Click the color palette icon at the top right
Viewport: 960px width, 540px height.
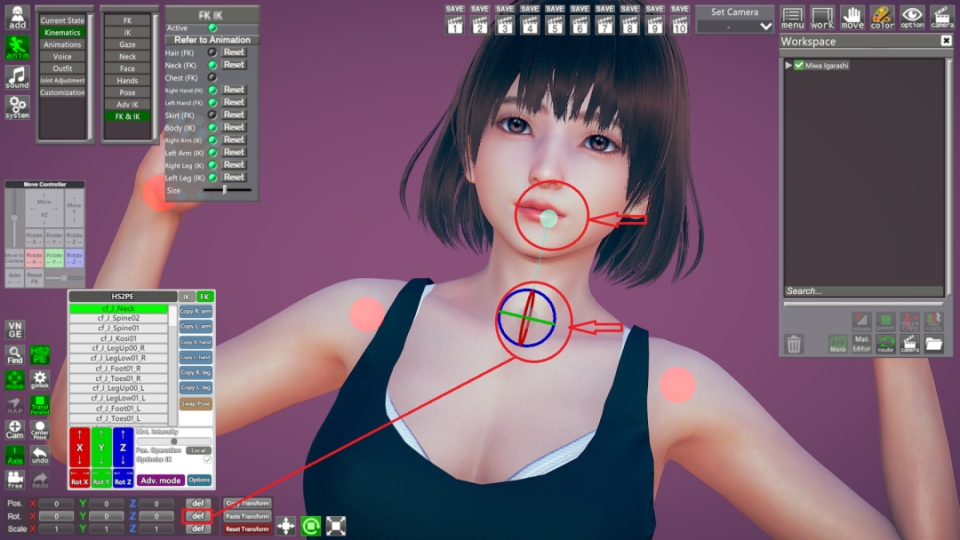[x=882, y=17]
